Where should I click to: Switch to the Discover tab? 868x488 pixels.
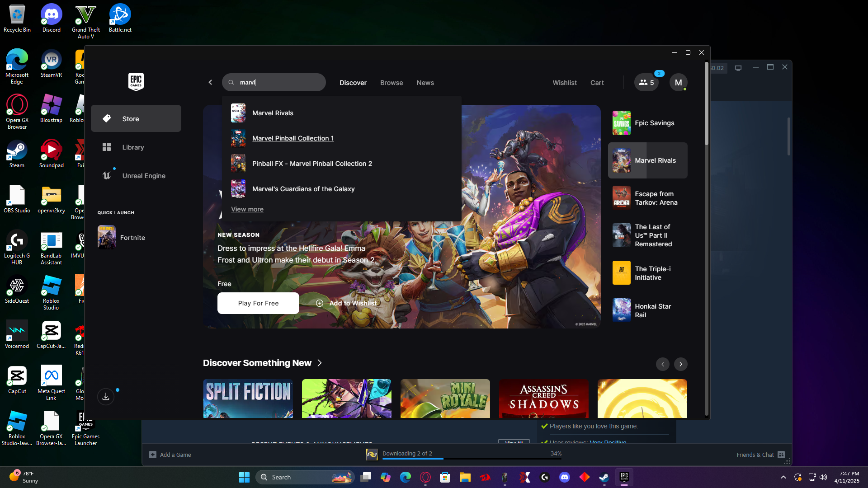pos(353,83)
